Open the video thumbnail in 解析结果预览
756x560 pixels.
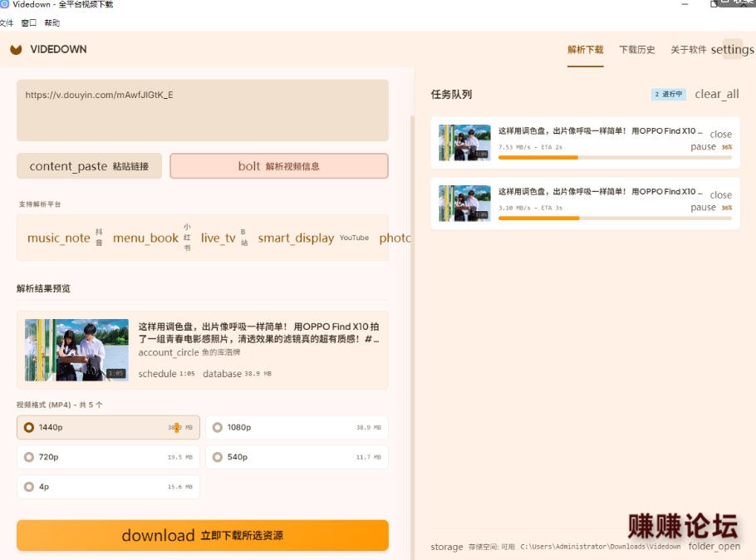coord(76,350)
